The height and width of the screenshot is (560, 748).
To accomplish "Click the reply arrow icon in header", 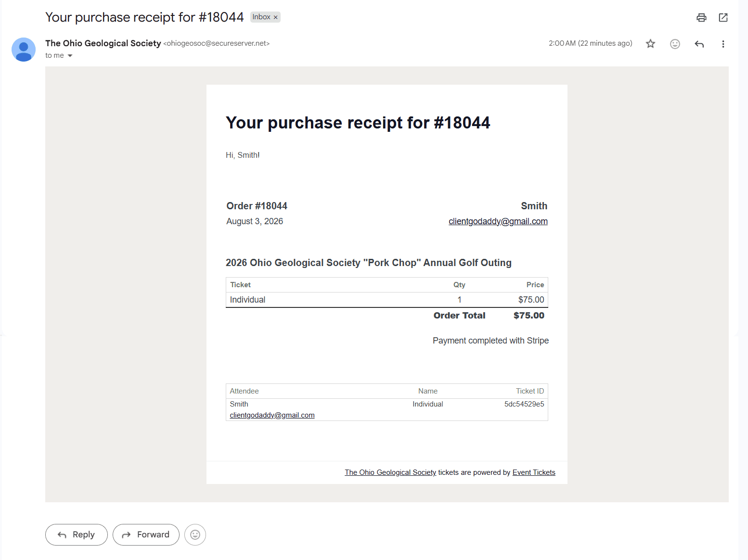I will pyautogui.click(x=699, y=44).
